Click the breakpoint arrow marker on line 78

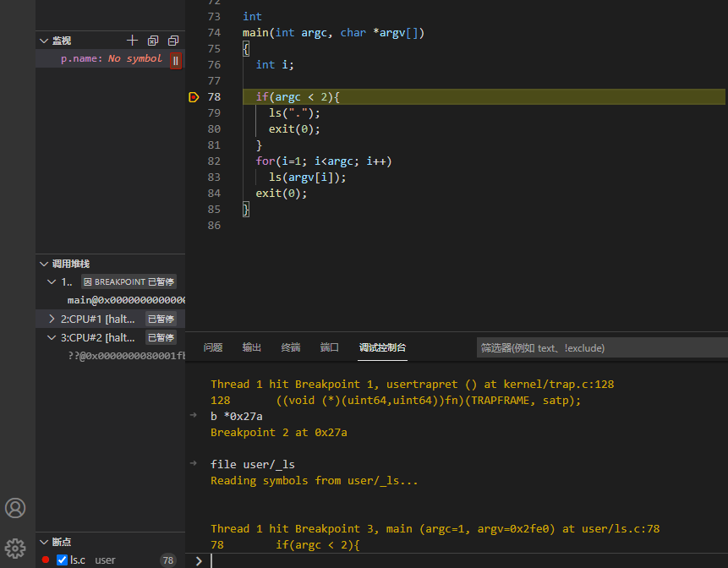tap(194, 97)
